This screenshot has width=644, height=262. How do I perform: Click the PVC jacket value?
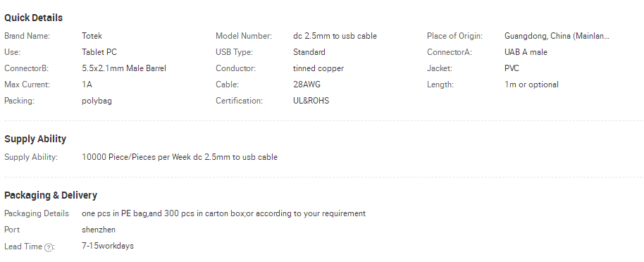pyautogui.click(x=512, y=68)
